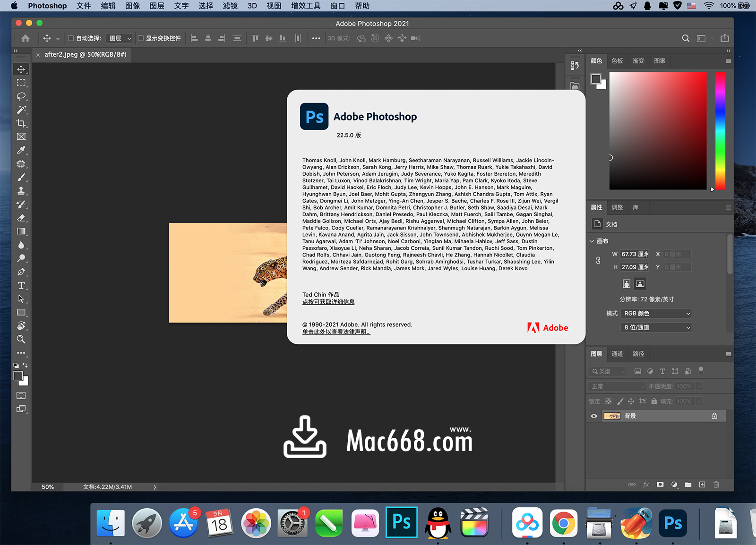Select the Hand tool

tap(21, 326)
